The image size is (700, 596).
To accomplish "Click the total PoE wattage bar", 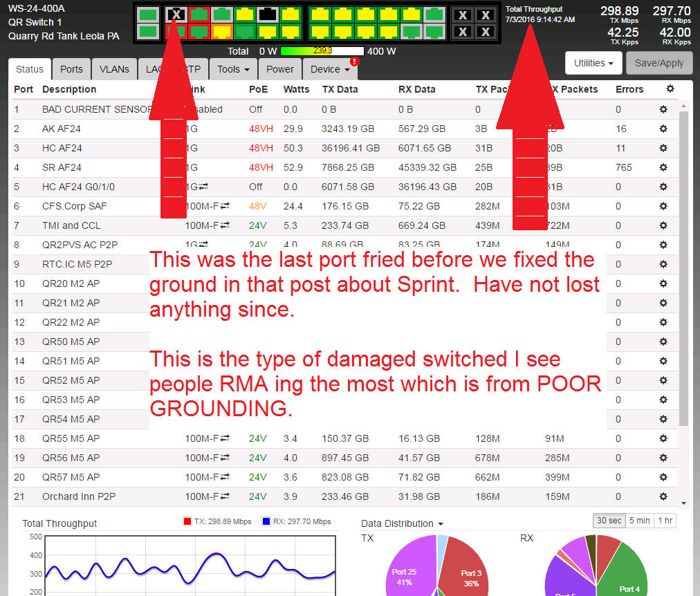I will pos(322,51).
